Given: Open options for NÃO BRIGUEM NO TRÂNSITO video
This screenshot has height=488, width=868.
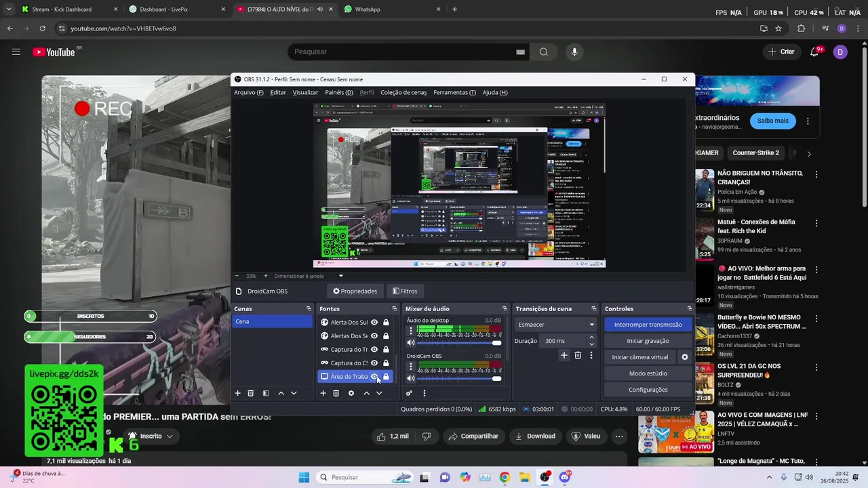Looking at the screenshot, I should tap(816, 174).
